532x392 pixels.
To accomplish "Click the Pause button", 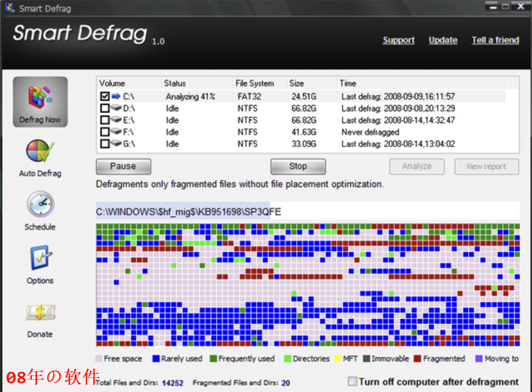I will [123, 167].
